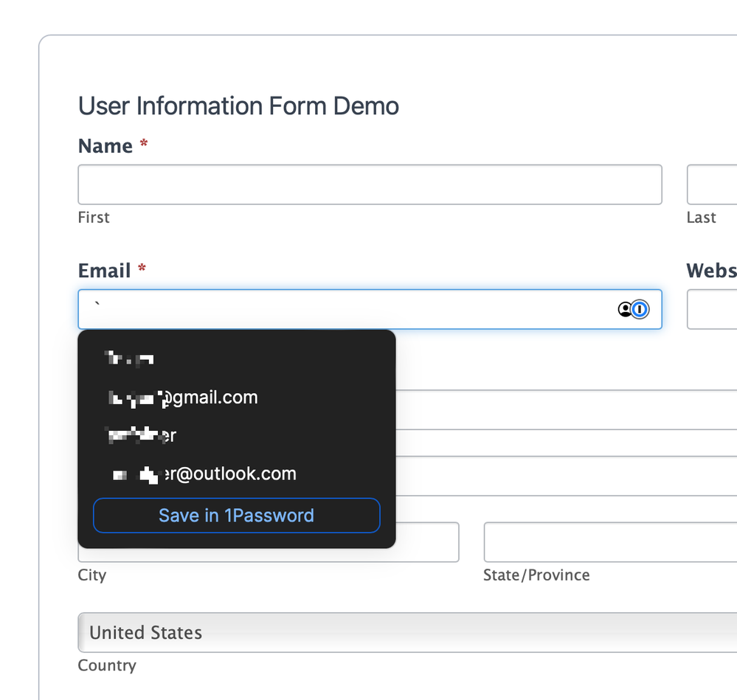Click the "User Information Form Demo" heading
The width and height of the screenshot is (737, 700).
coord(238,106)
